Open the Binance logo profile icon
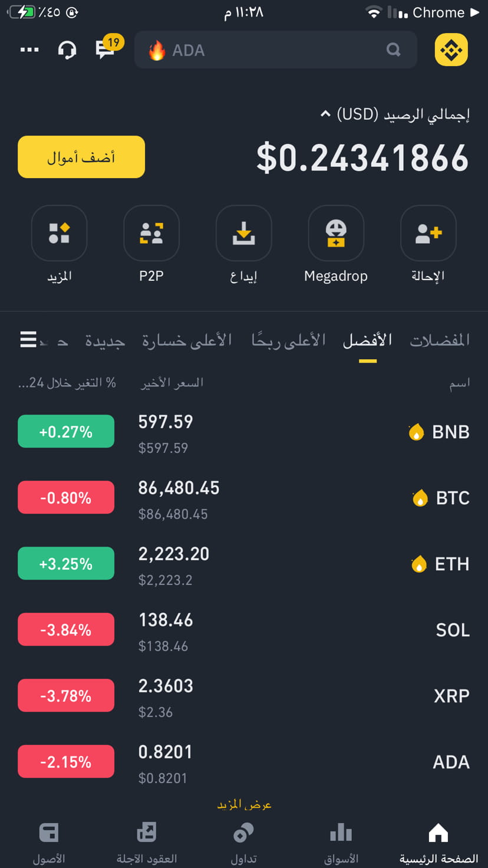The height and width of the screenshot is (868, 488). click(451, 50)
